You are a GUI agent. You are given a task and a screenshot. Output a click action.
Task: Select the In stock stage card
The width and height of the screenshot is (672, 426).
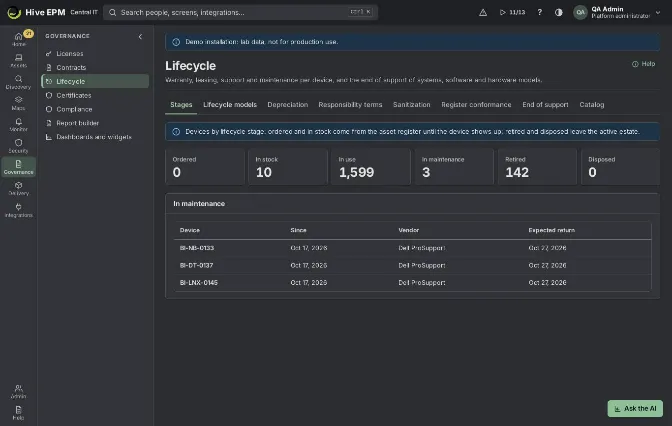click(x=288, y=167)
